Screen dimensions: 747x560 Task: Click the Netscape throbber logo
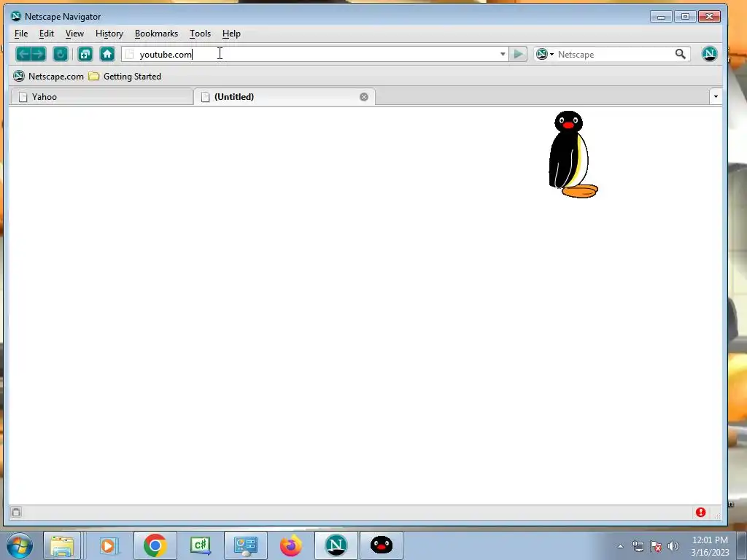pos(709,54)
